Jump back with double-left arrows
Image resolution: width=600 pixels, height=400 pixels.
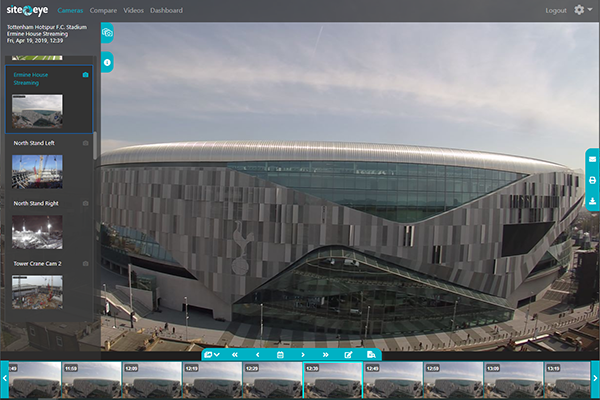coord(235,355)
